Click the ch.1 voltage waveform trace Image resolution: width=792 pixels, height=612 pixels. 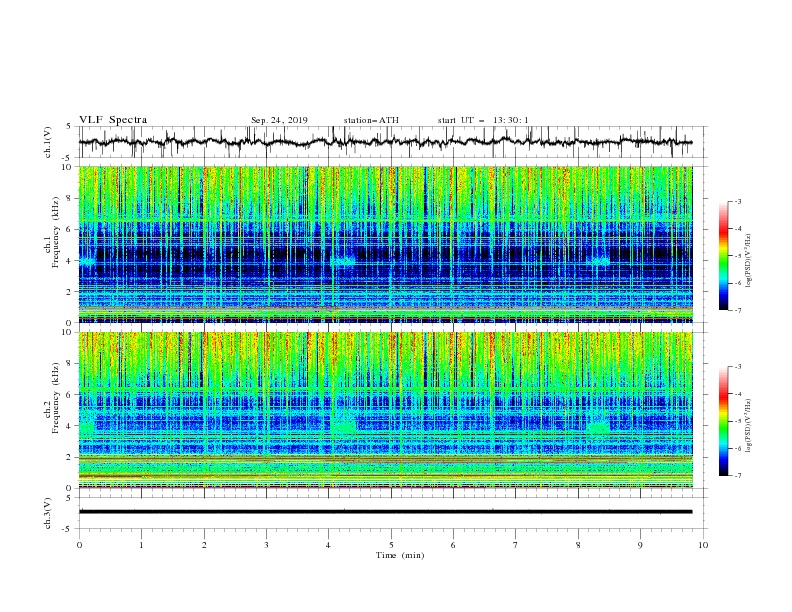tap(385, 142)
